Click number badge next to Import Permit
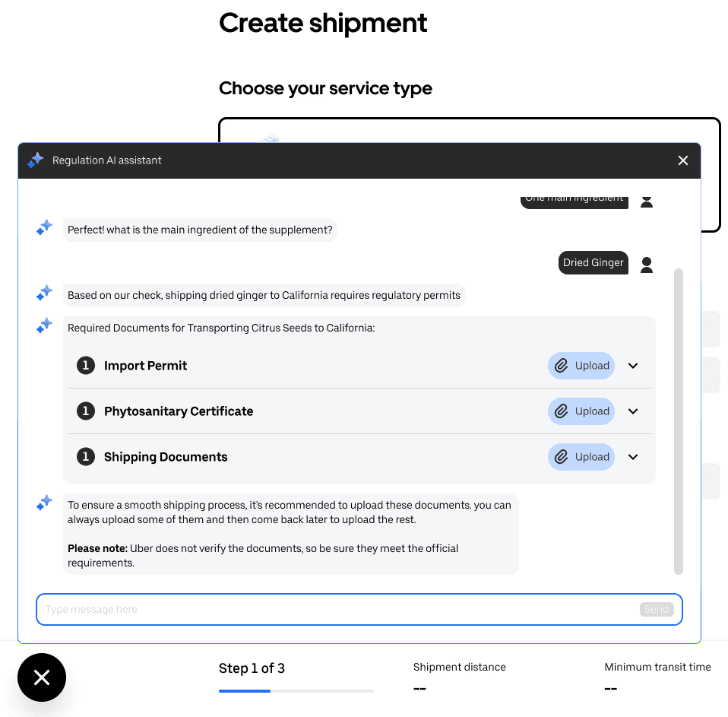Screen dimensions: 728x717 tap(86, 366)
